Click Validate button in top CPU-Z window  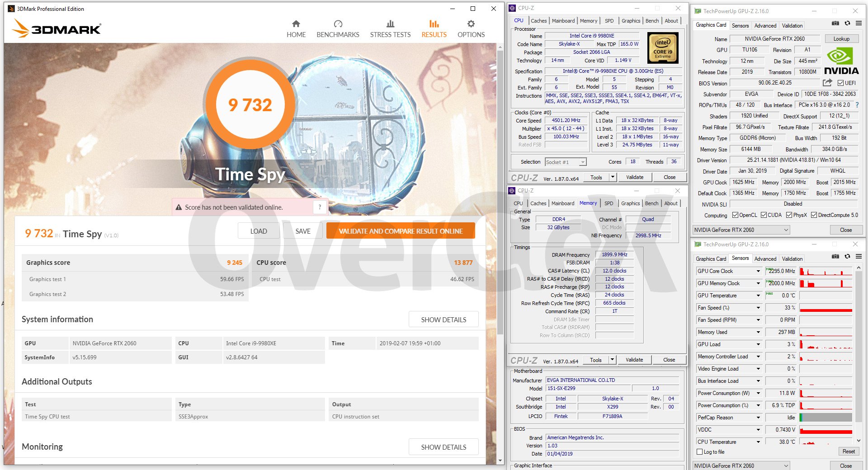635,177
